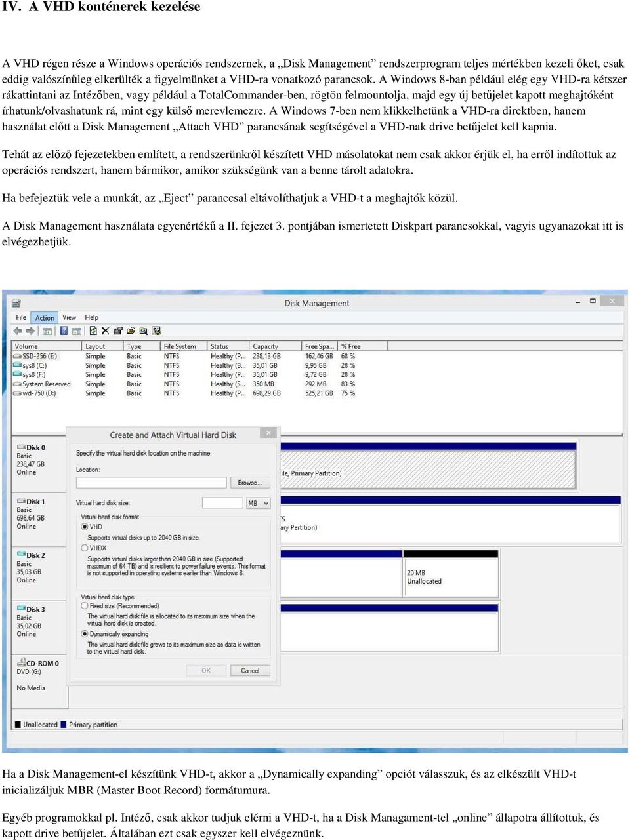Click the Properties toolbar icon
This screenshot has width=630, height=840.
click(x=118, y=331)
